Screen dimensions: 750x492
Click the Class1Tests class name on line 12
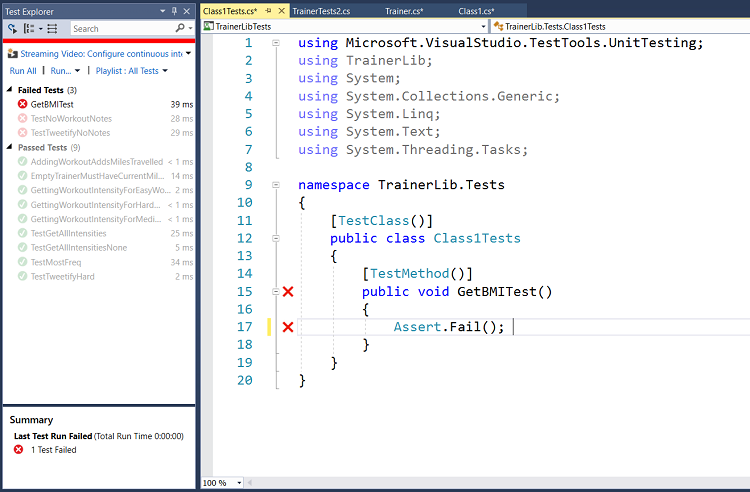477,238
